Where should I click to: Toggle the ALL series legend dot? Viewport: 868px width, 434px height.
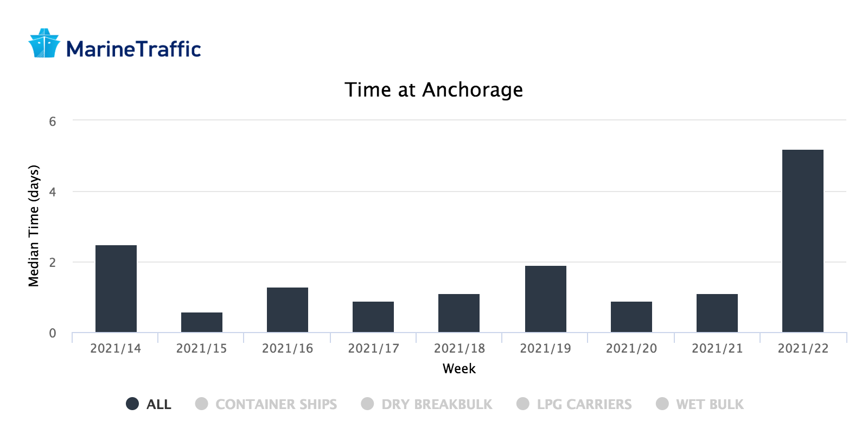[x=132, y=404]
